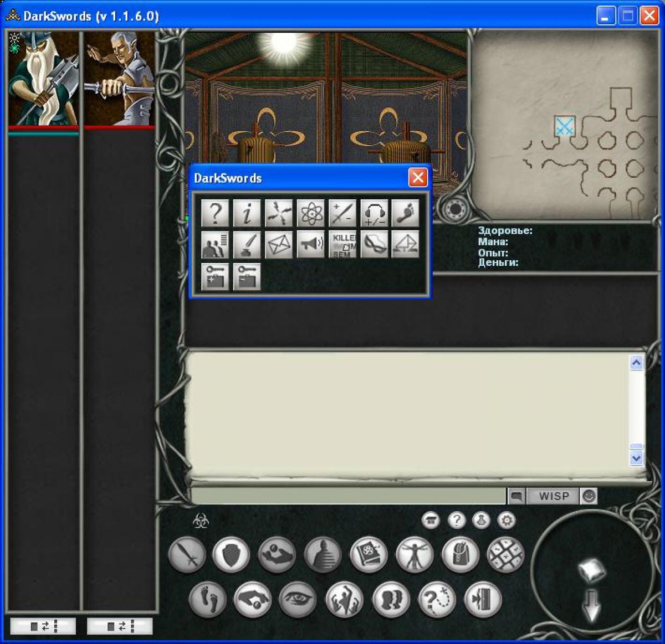The height and width of the screenshot is (644, 665).
Task: Click the Деньги label
Action: 498,262
